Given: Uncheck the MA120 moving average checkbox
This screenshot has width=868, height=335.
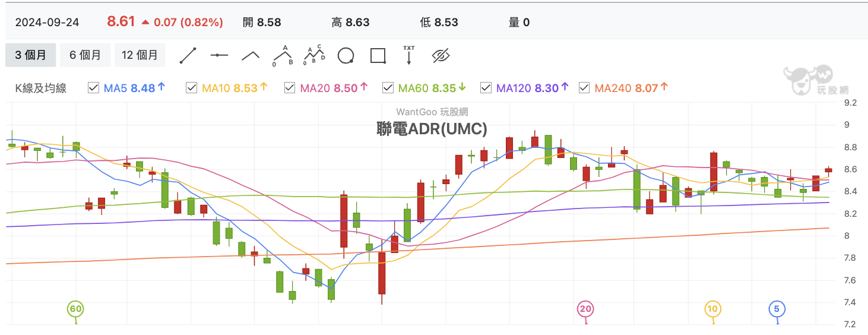Looking at the screenshot, I should pos(486,88).
